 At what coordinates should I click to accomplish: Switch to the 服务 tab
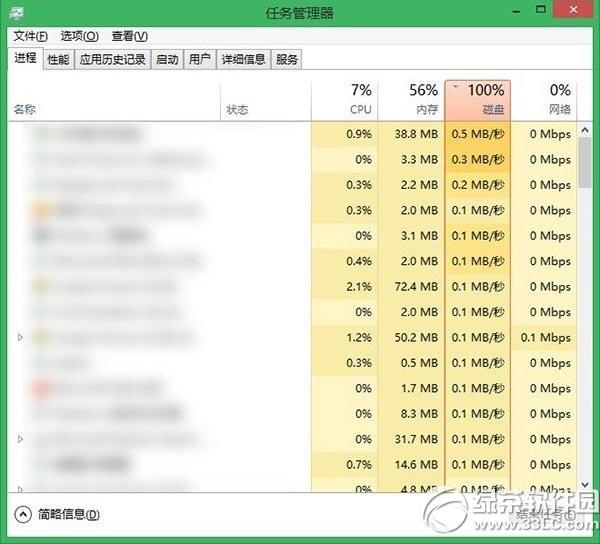286,59
